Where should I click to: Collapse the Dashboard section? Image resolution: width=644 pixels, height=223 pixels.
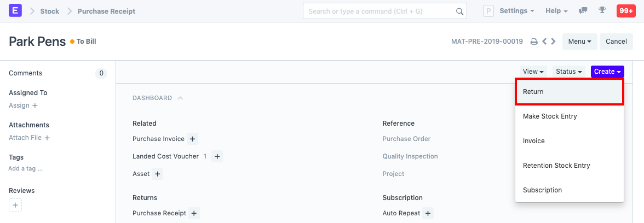click(180, 98)
